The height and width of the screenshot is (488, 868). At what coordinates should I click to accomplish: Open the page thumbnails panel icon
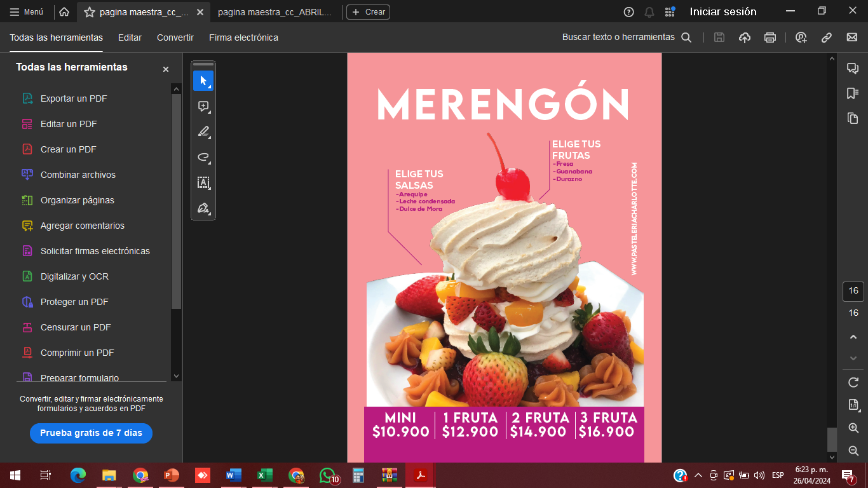pos(852,118)
